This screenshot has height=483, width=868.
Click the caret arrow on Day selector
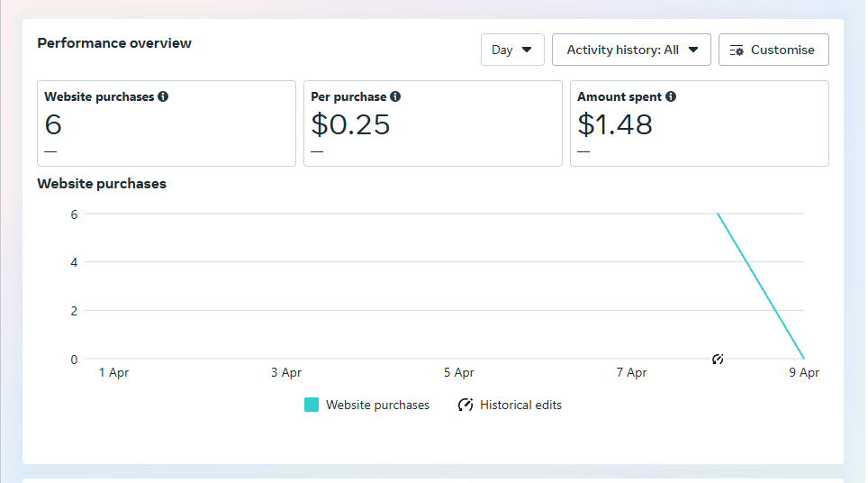tap(527, 50)
